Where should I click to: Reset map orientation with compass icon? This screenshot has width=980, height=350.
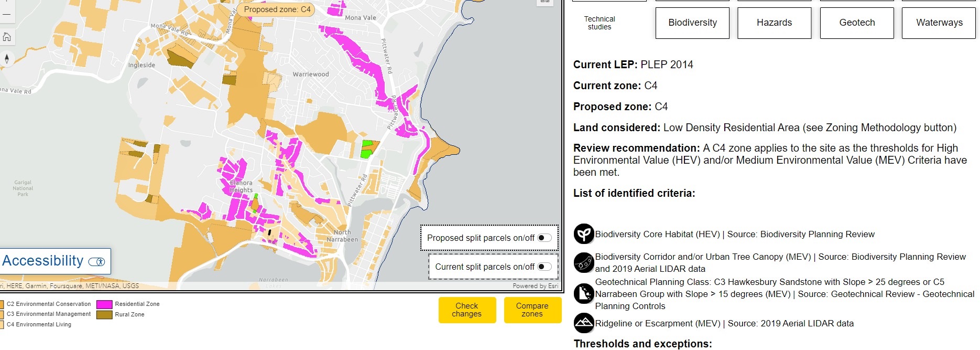(x=7, y=59)
